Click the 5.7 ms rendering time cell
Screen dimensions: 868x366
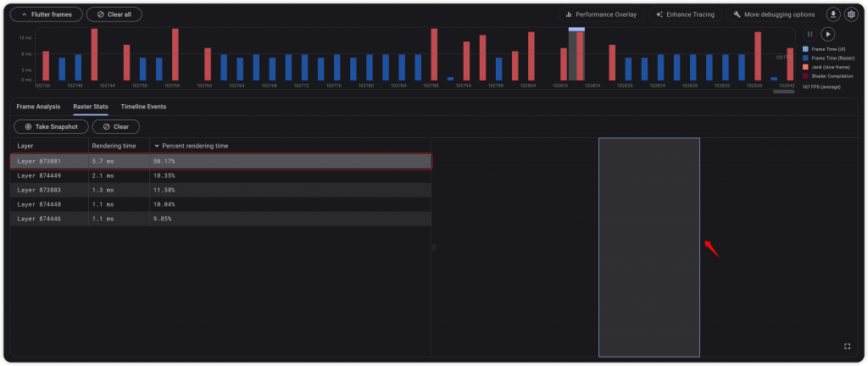[x=103, y=162]
